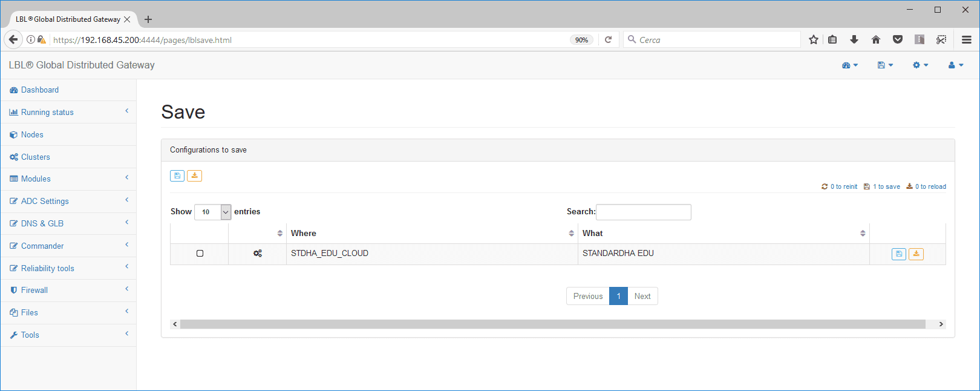Go to page 1 of the table
Image resolution: width=980 pixels, height=391 pixels.
(618, 296)
